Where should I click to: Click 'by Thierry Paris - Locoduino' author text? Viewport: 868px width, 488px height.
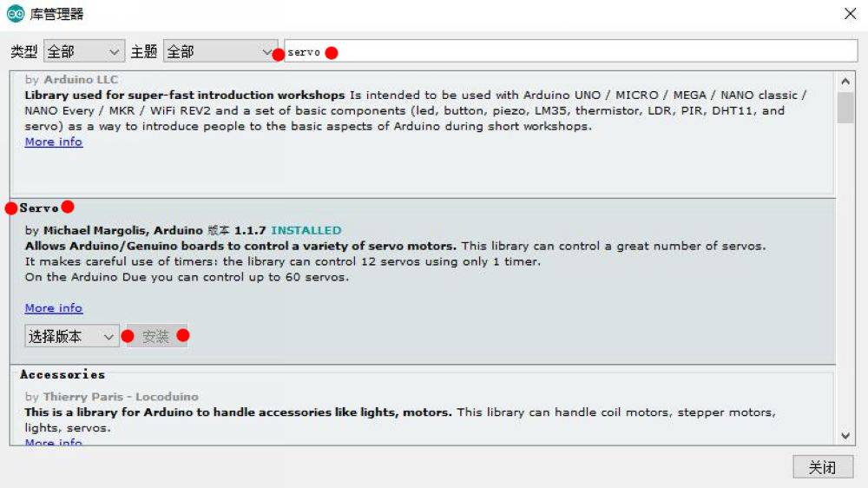point(111,397)
